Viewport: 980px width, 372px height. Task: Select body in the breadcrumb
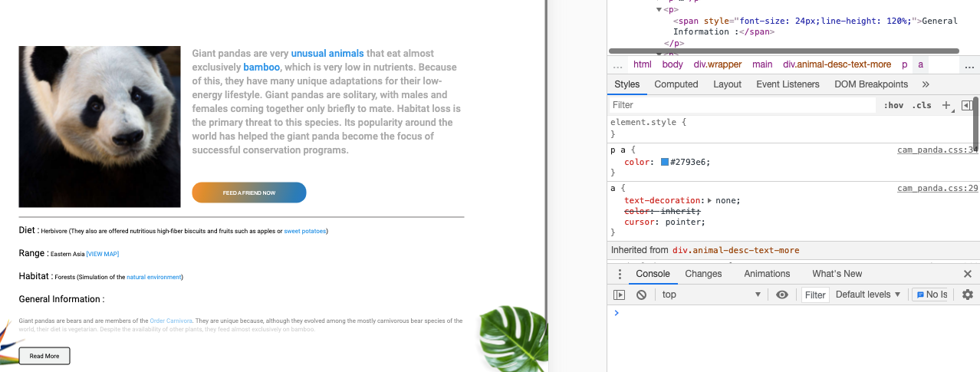673,64
